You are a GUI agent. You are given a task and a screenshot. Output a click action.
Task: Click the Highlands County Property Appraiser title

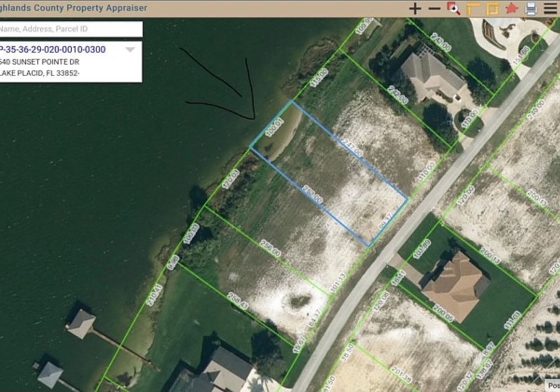tap(73, 8)
